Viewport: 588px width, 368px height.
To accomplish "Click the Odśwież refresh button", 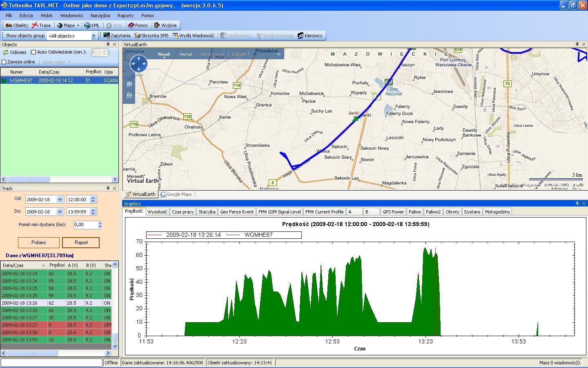I will pos(15,52).
